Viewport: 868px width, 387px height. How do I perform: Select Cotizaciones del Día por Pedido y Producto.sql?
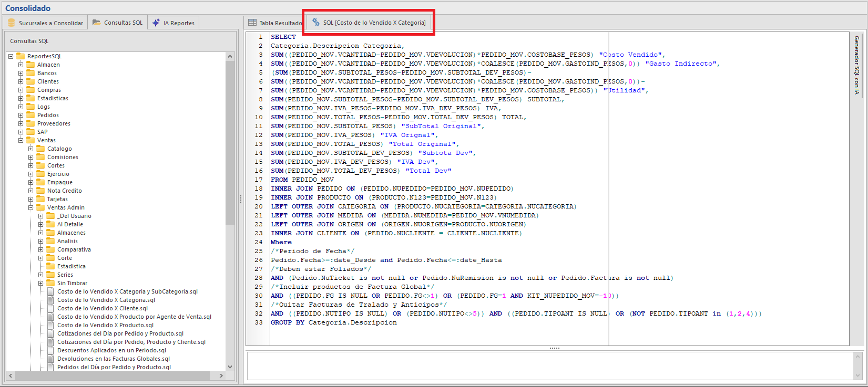point(120,333)
